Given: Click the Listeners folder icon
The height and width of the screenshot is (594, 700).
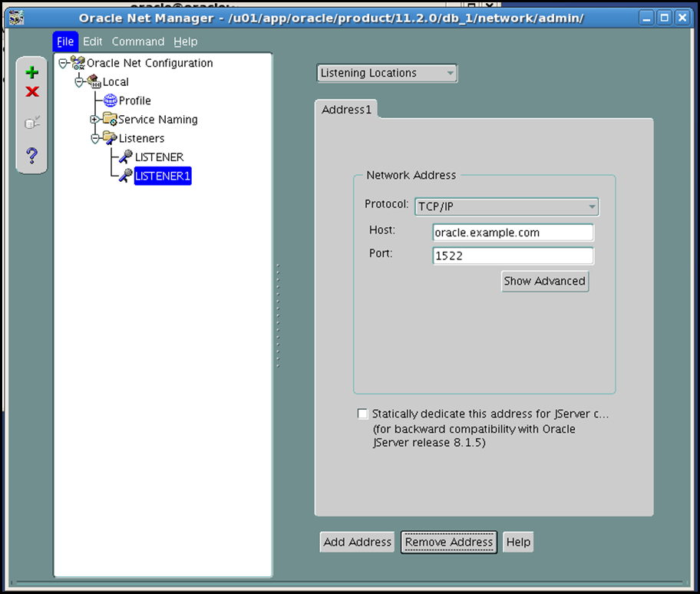Looking at the screenshot, I should point(110,138).
